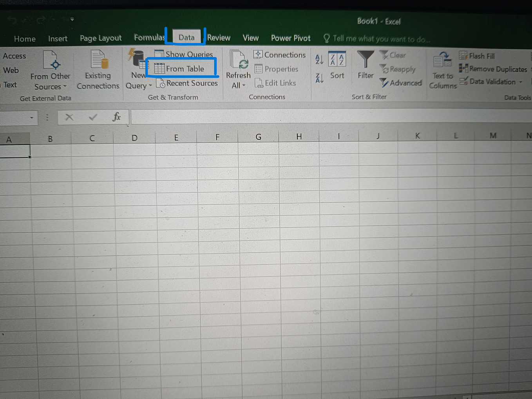Click the Insert Function fx icon
The height and width of the screenshot is (399, 532).
click(x=116, y=117)
